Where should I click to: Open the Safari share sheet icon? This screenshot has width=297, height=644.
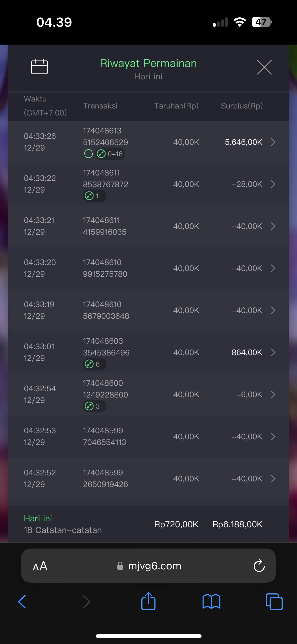(148, 601)
